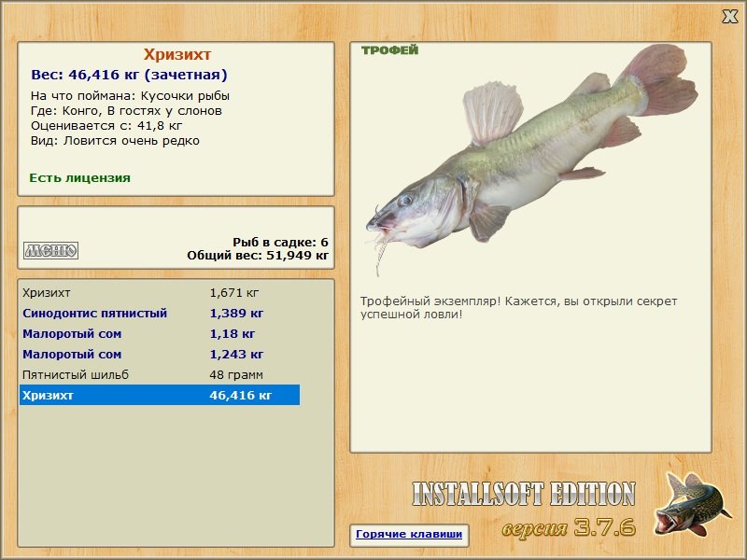
Task: Click the Трофейный экземпляр description text
Action: tap(518, 308)
